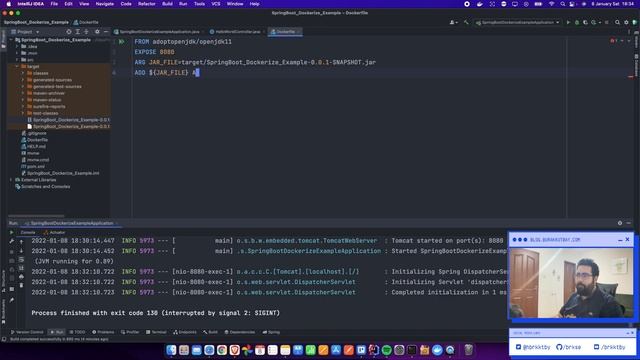The image size is (640, 360).
Task: Open IDE settings gear in toolbar
Action: click(626, 22)
